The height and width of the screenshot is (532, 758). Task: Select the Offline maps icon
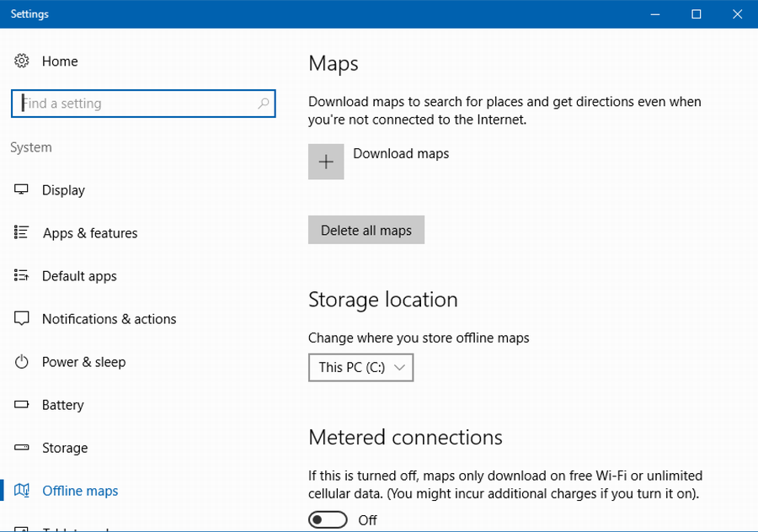[24, 490]
